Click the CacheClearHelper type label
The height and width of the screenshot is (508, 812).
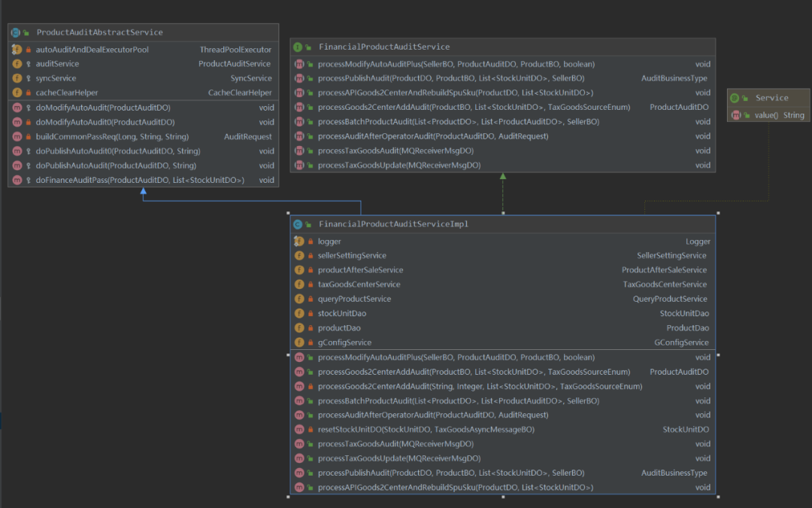pyautogui.click(x=240, y=93)
